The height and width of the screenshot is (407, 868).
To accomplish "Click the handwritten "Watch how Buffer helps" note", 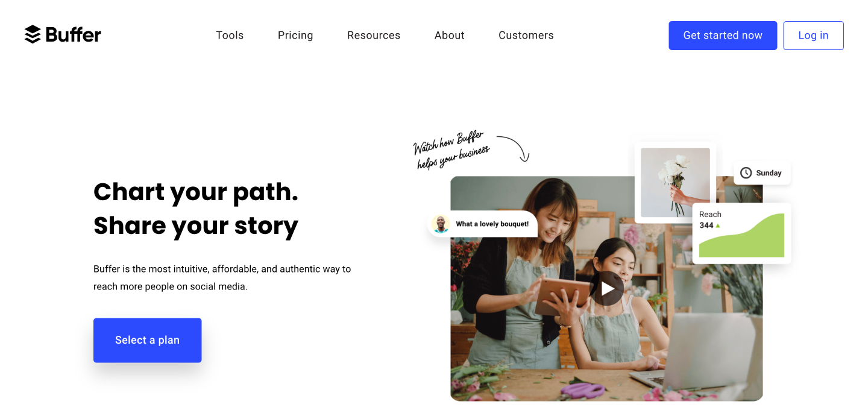I will (451, 150).
